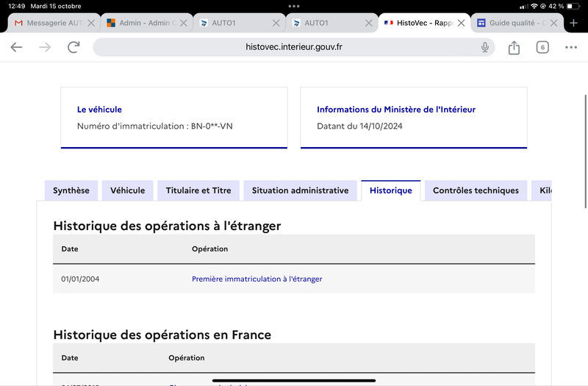Open the Véhicule report tab
The width and height of the screenshot is (588, 386).
click(127, 190)
